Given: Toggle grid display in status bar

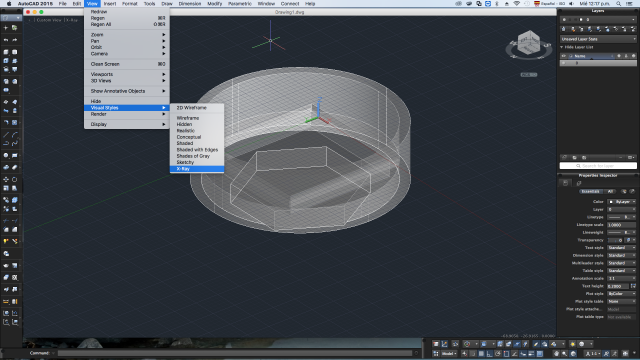Looking at the screenshot, I should (482, 354).
